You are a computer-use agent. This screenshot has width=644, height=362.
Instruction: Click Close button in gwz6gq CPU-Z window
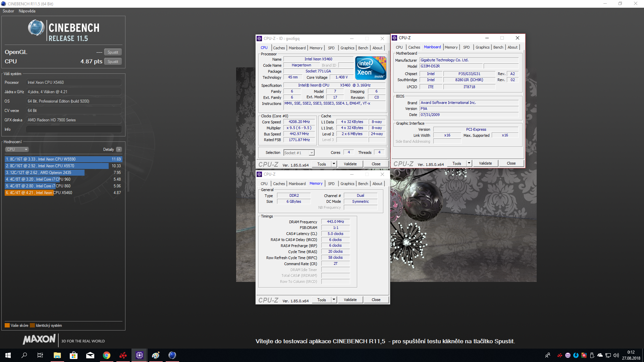point(376,164)
